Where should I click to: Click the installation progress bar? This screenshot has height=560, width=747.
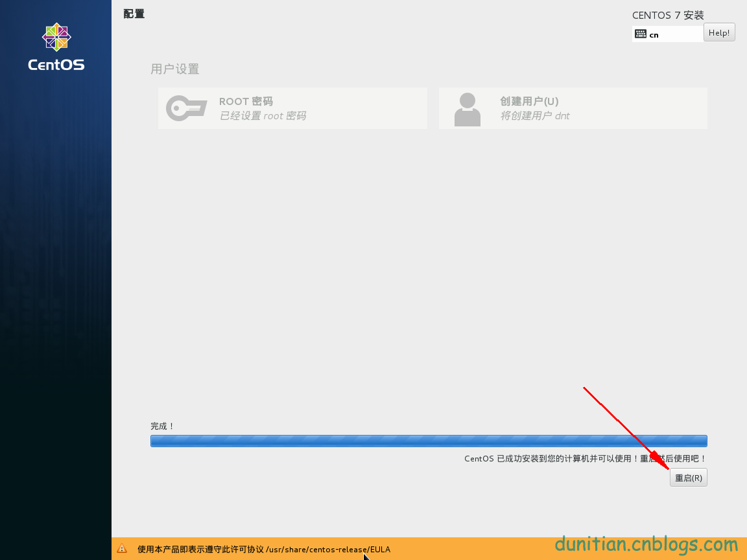[429, 441]
